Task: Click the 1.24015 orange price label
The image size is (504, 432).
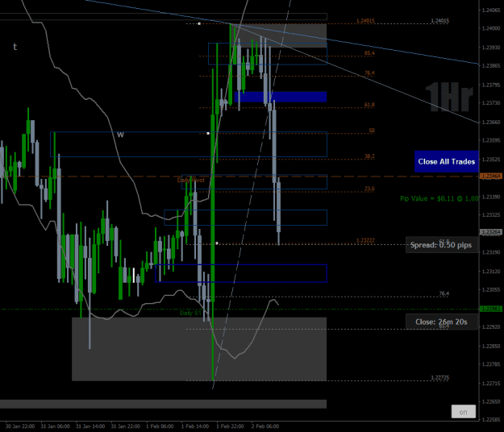Action: coord(365,21)
